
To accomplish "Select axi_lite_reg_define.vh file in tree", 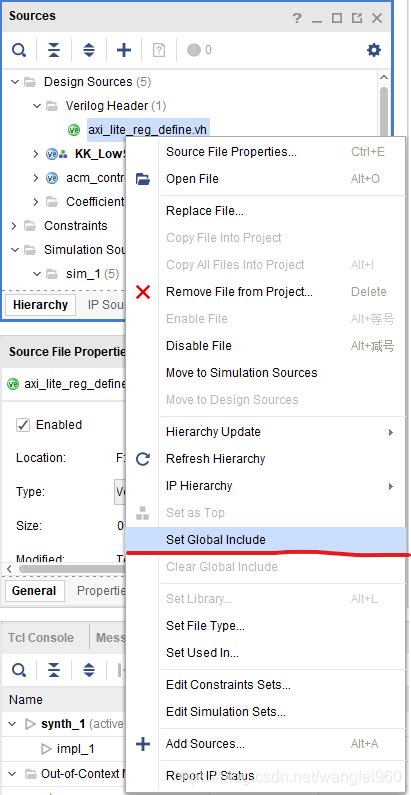I will coord(147,130).
